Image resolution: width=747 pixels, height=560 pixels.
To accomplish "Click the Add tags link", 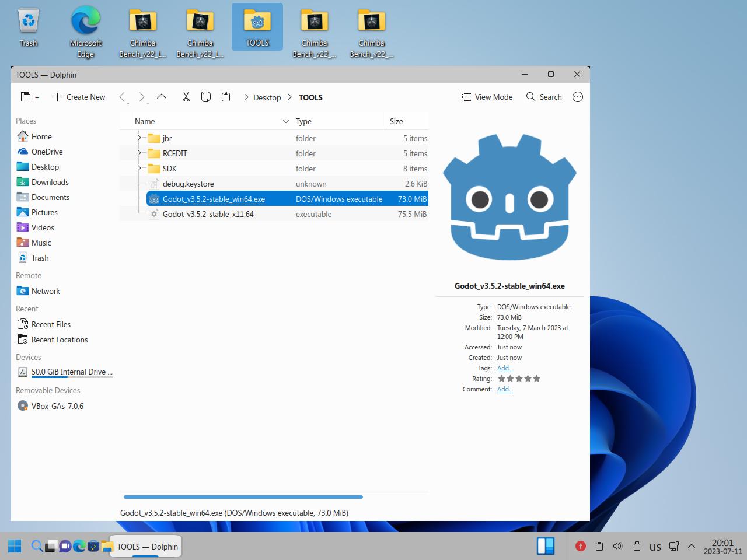I will tap(505, 368).
